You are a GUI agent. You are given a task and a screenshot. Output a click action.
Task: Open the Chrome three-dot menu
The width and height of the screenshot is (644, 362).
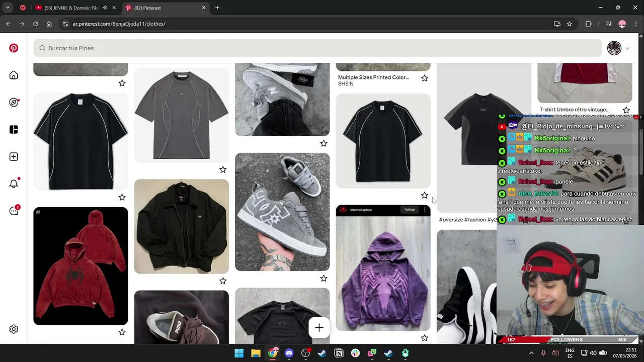click(635, 24)
